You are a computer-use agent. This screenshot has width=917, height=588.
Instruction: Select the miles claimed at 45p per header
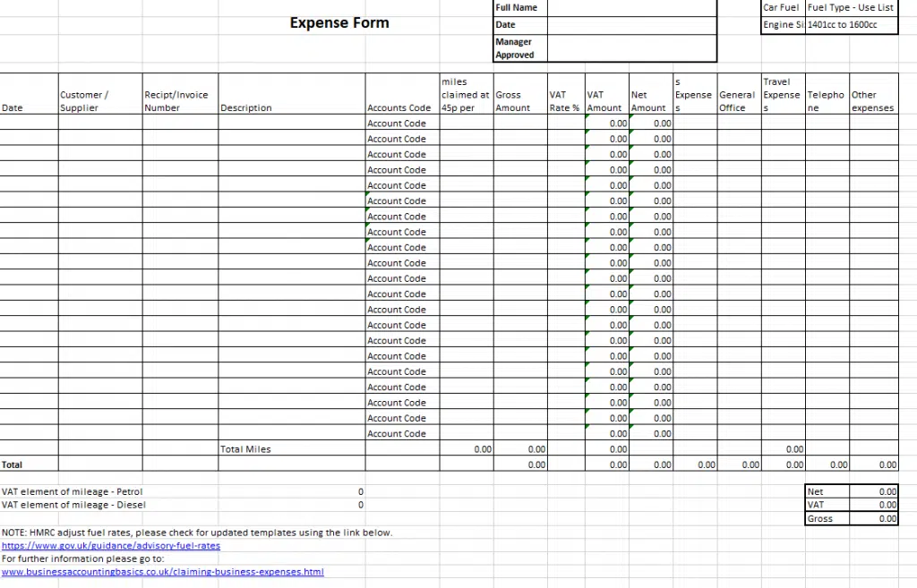point(466,93)
